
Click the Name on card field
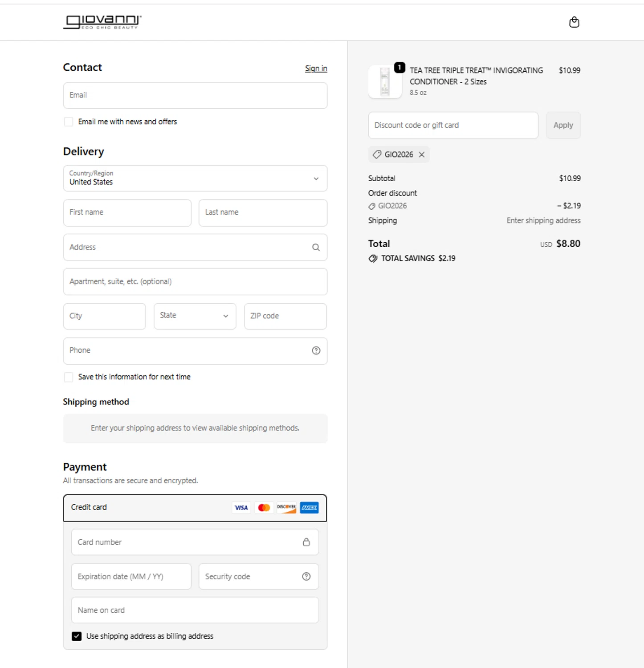coord(195,610)
